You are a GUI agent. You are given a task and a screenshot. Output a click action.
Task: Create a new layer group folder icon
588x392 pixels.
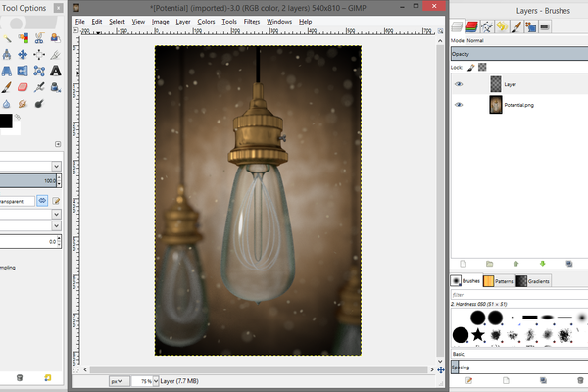pos(490,264)
